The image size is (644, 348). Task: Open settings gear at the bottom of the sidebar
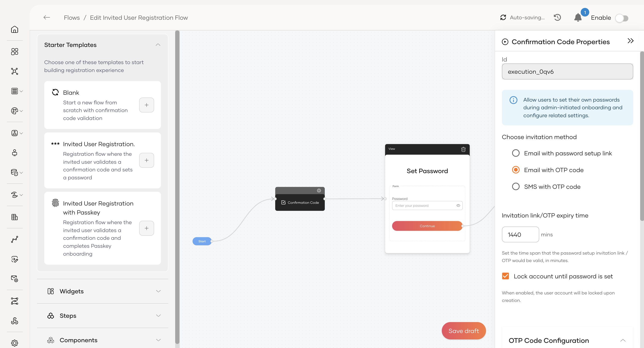tap(15, 343)
